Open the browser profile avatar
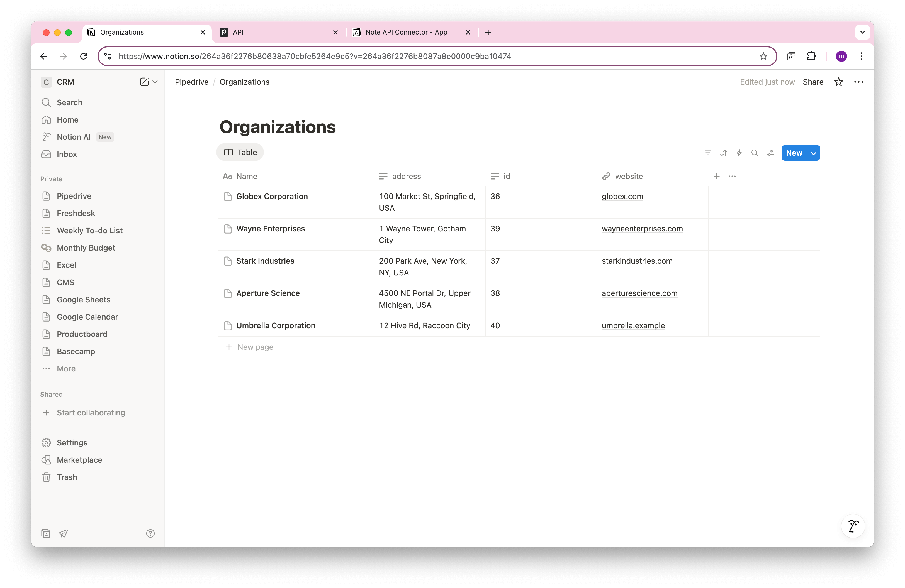 click(841, 56)
